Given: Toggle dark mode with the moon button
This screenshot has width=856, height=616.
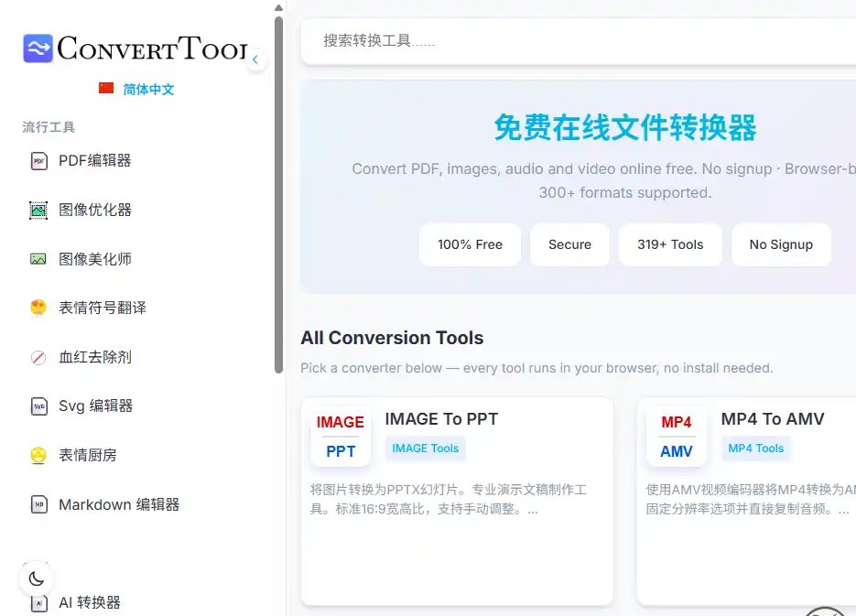Looking at the screenshot, I should pos(36,578).
